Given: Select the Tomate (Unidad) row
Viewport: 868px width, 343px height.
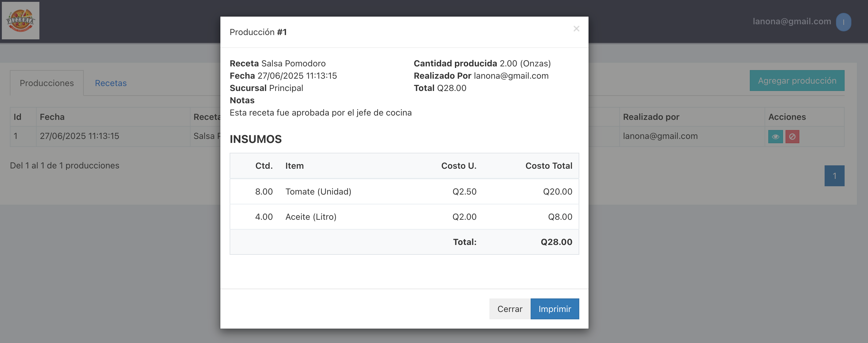Looking at the screenshot, I should click(x=404, y=191).
